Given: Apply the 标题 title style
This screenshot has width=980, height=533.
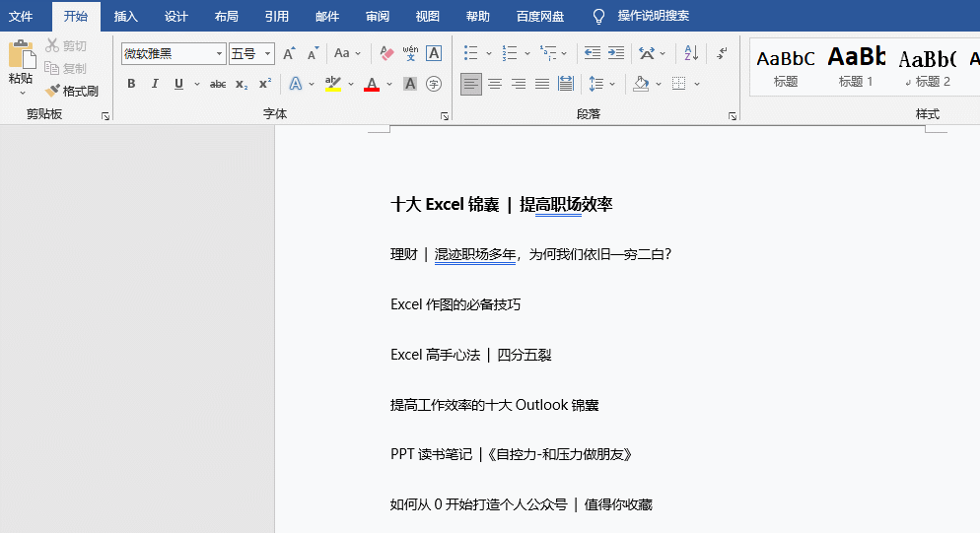Looking at the screenshot, I should (x=786, y=67).
